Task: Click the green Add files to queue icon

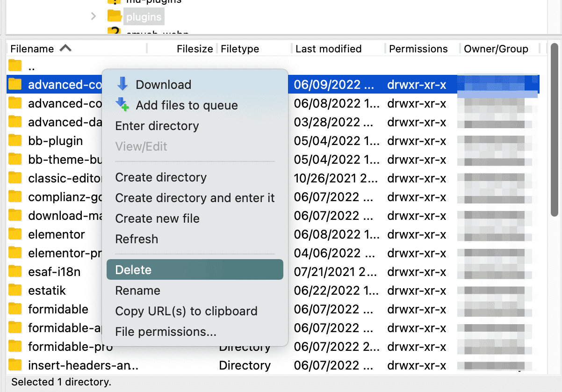Action: [x=123, y=105]
